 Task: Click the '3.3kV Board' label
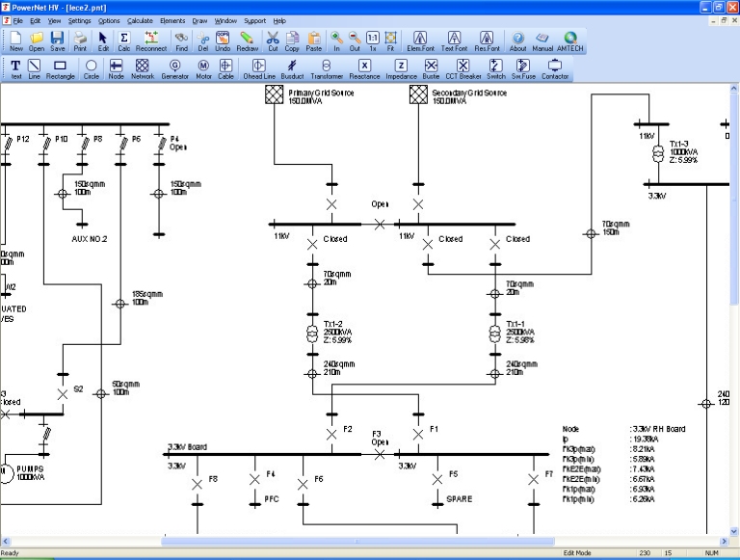coord(187,446)
